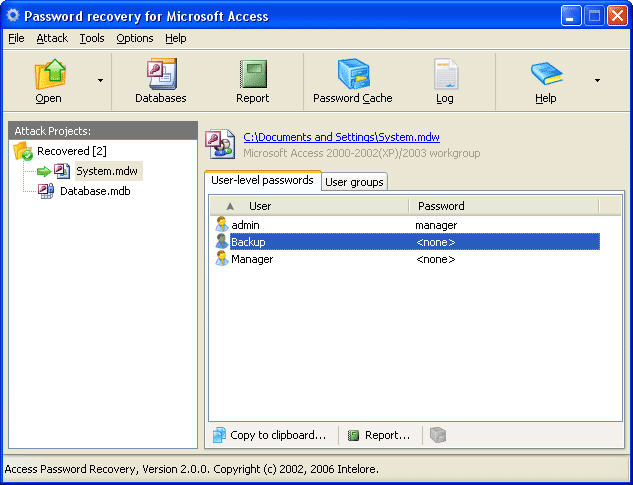633x485 pixels.
Task: Select the admin user row
Action: 407,225
